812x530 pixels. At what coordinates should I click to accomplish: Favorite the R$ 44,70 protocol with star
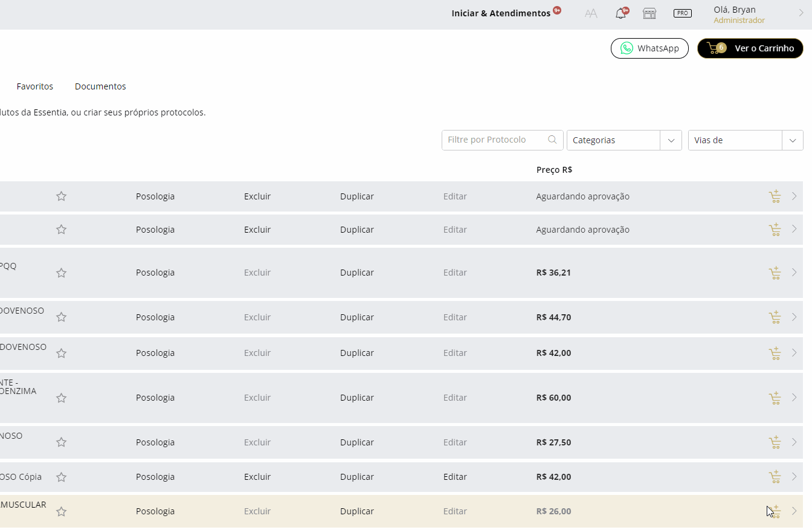point(61,317)
